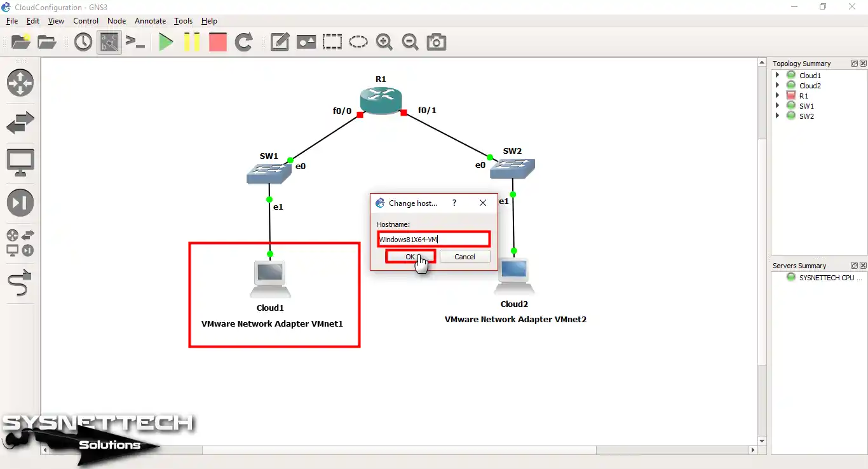Reload all devices with the circular arrow icon
This screenshot has width=868, height=469.
tap(243, 42)
